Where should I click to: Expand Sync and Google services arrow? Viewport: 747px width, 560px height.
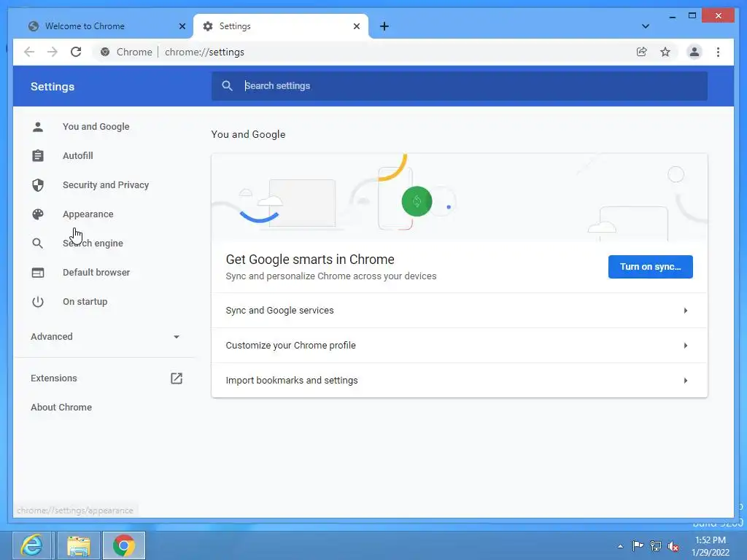click(686, 311)
